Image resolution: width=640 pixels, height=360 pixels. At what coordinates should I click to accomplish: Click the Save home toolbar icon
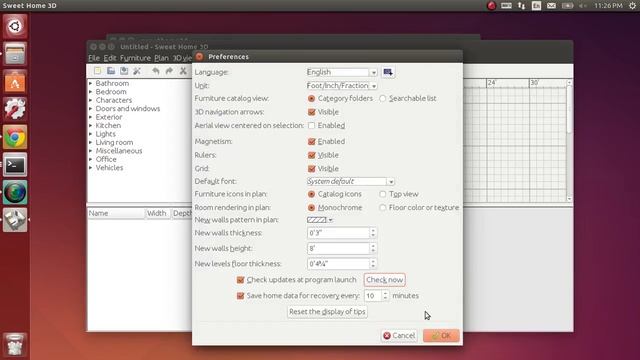tap(124, 71)
